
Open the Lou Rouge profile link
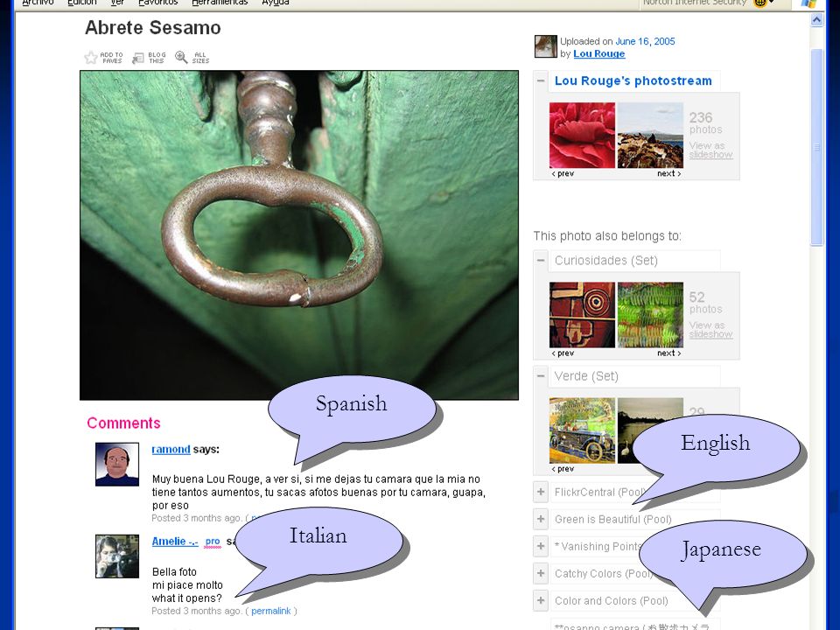coord(598,53)
